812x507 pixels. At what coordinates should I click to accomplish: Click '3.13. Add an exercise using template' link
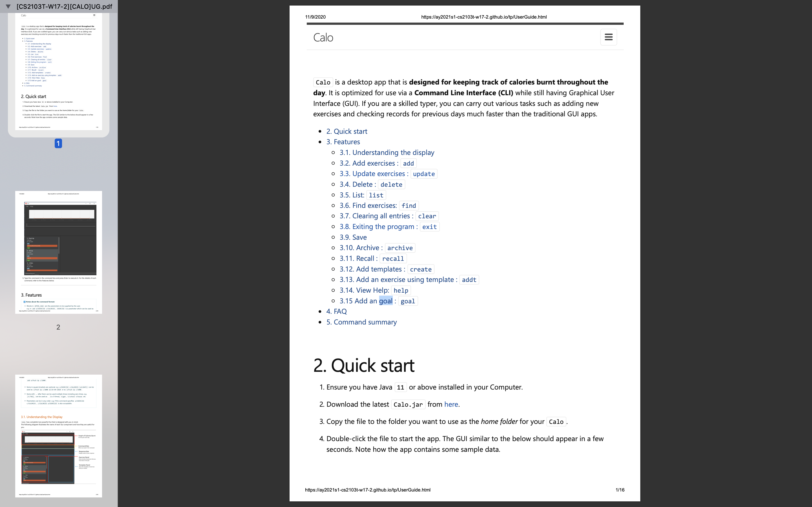(x=398, y=280)
